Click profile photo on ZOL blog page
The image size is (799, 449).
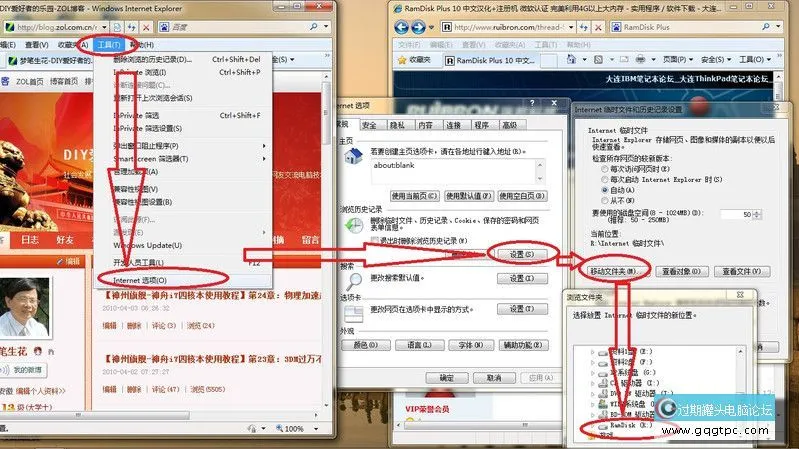24,308
